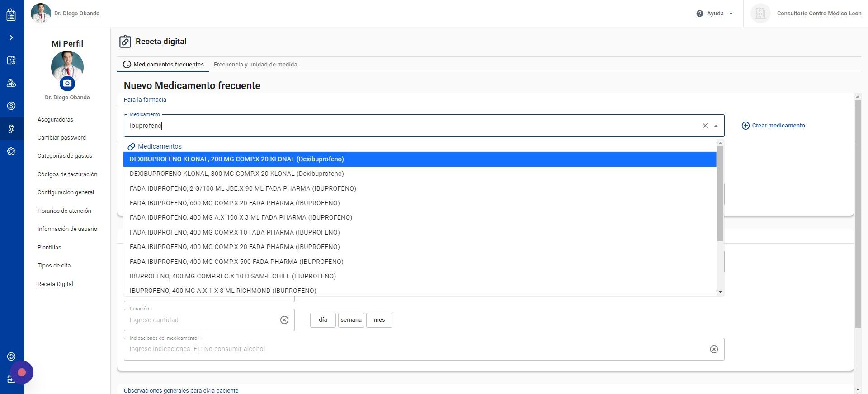This screenshot has height=394, width=868.
Task: Click the support lifebuoy sidebar icon
Action: coord(11,356)
